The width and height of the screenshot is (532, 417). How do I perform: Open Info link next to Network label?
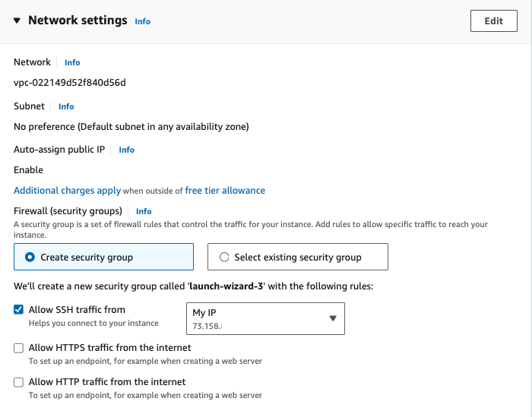click(x=72, y=62)
